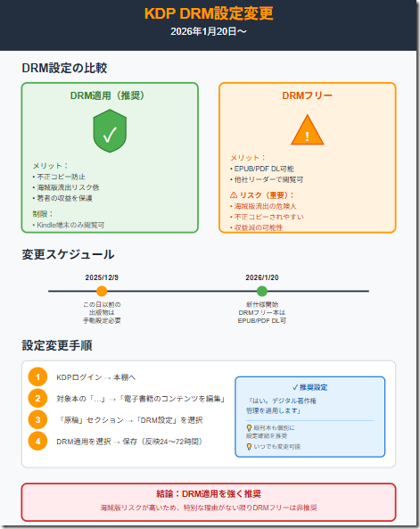The height and width of the screenshot is (529, 420).
Task: Click the EPUB/PDF DL可能 bullet
Action: tap(262, 169)
